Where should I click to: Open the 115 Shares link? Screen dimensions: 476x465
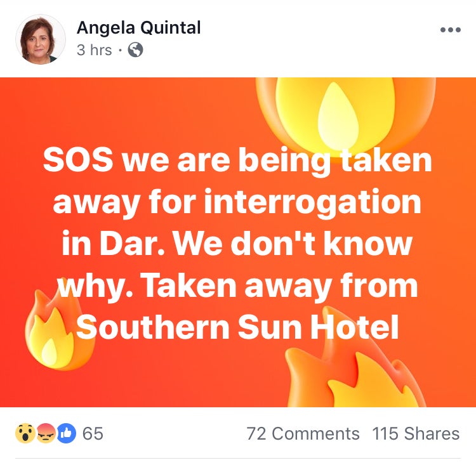click(x=416, y=433)
